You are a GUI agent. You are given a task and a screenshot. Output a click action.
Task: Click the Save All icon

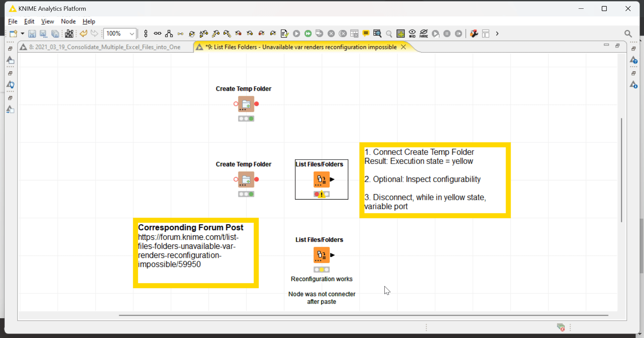[x=55, y=34]
